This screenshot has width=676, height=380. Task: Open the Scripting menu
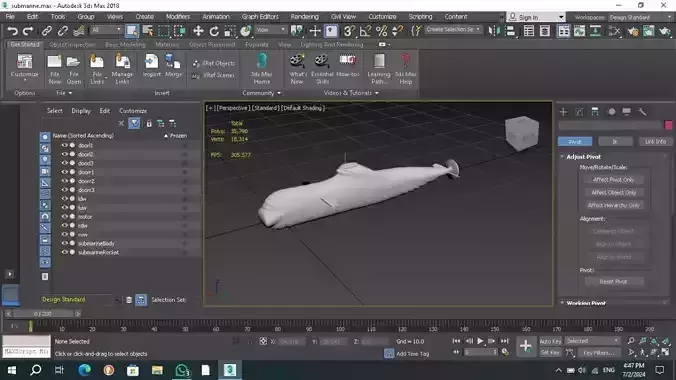(x=420, y=16)
